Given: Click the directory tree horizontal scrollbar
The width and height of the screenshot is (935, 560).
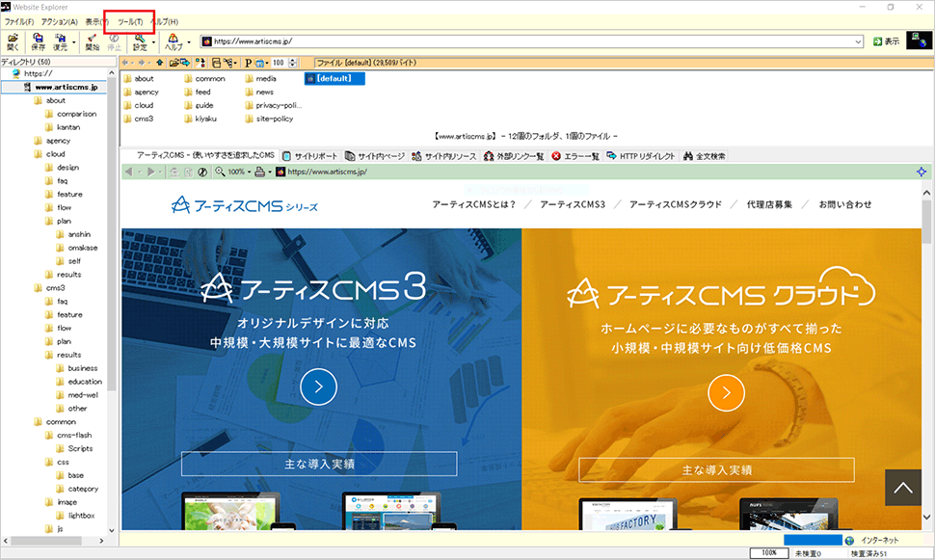Looking at the screenshot, I should [x=56, y=541].
